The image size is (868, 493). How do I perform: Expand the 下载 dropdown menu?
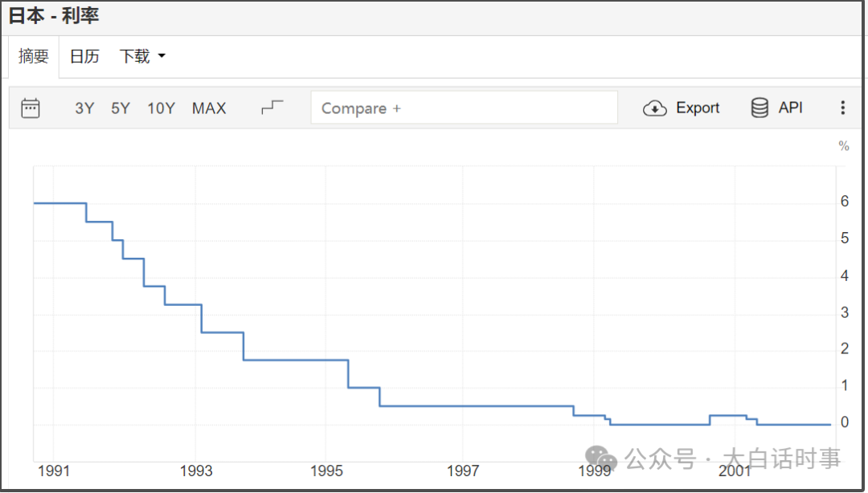tap(142, 56)
